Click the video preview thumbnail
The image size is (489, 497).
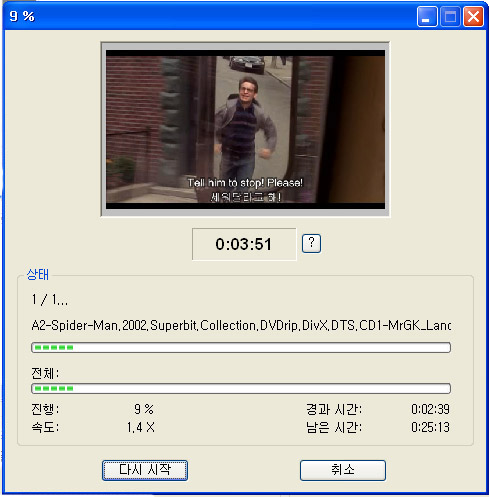[245, 129]
